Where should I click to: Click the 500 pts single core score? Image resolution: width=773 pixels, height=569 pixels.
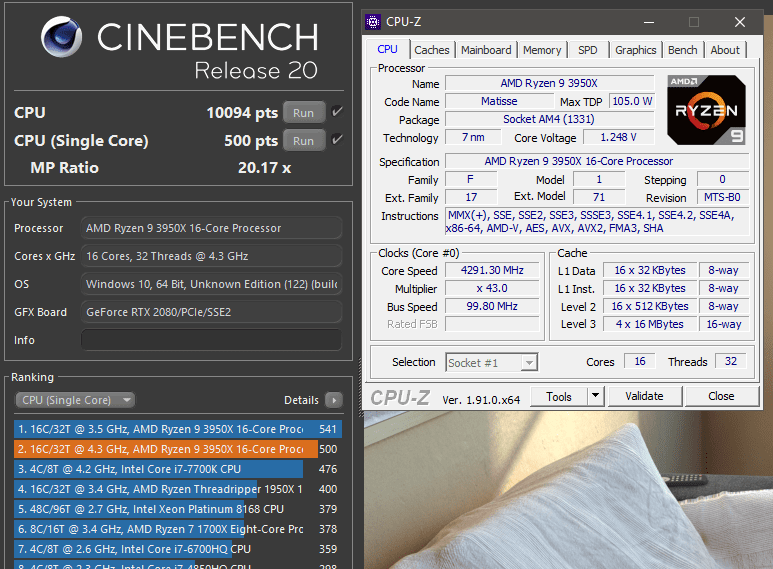pyautogui.click(x=251, y=141)
